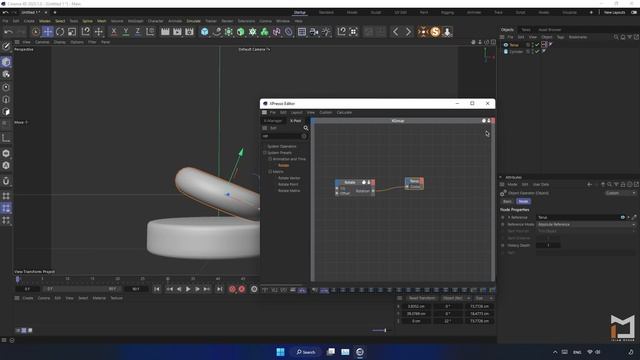Switch to X-Manager tab in XPresso Editor
Viewport: 640px width, 360px height.
pyautogui.click(x=272, y=121)
